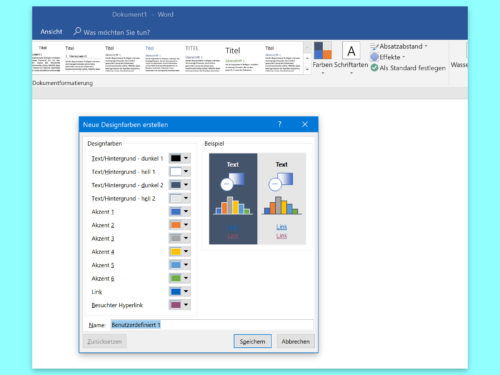Expand the style gallery more arrow
Image resolution: width=500 pixels, height=375 pixels.
pos(307,69)
